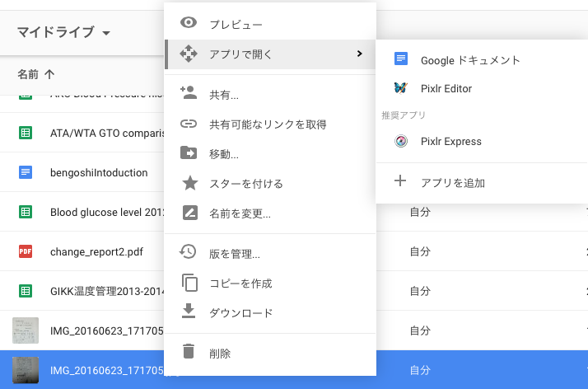Click the PDF icon of change_report2.pdf

tap(26, 251)
